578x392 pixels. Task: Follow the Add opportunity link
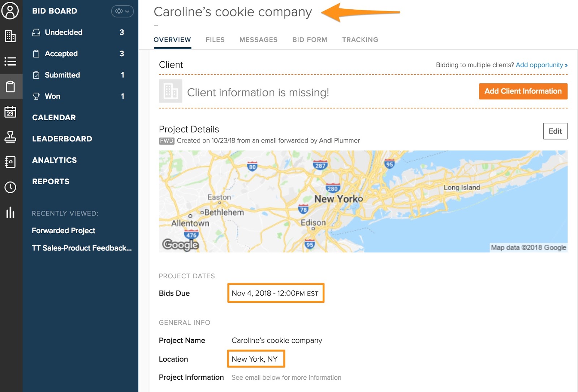pos(541,65)
